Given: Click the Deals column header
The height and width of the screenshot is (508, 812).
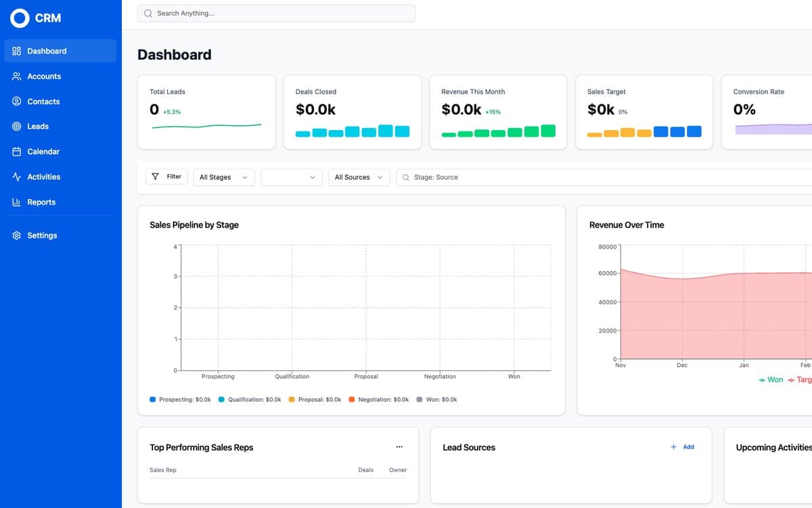Looking at the screenshot, I should click(366, 469).
